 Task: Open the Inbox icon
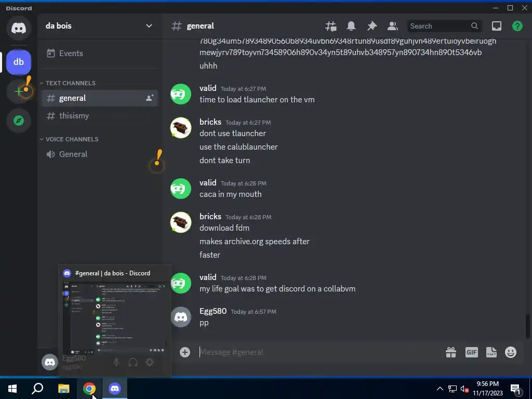[x=496, y=26]
